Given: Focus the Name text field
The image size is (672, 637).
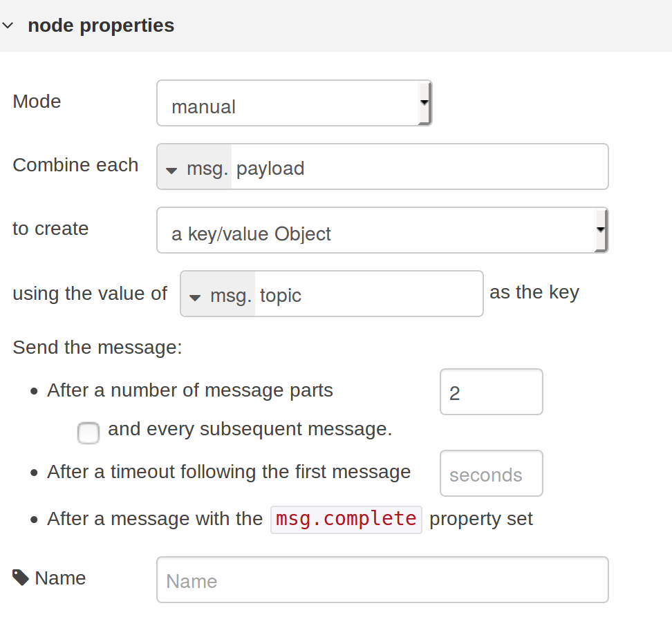Looking at the screenshot, I should (x=382, y=580).
